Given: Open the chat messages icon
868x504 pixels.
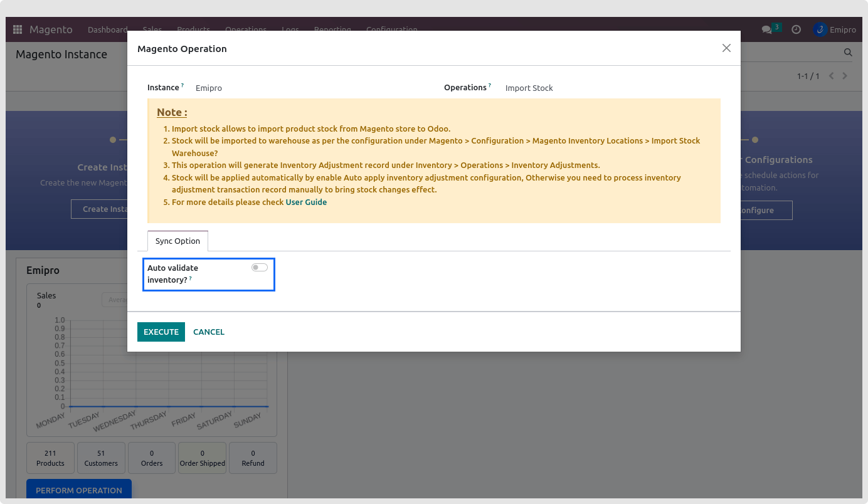Looking at the screenshot, I should coord(766,29).
